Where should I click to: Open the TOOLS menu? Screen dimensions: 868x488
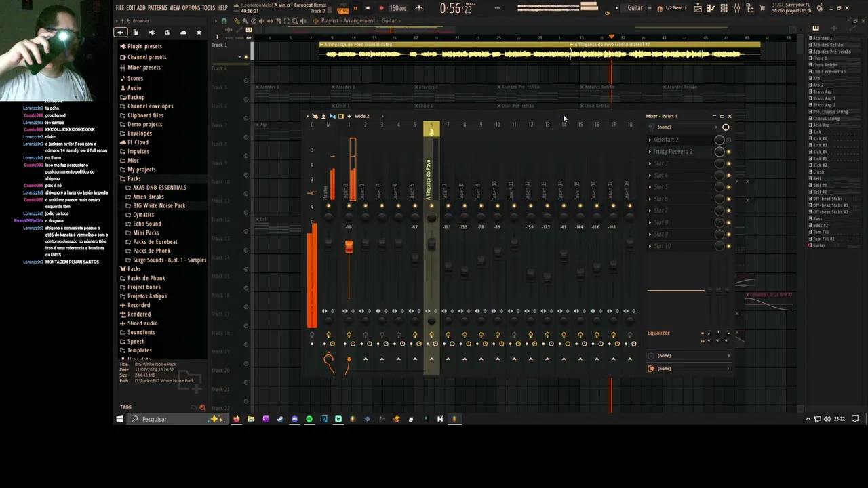[x=208, y=8]
